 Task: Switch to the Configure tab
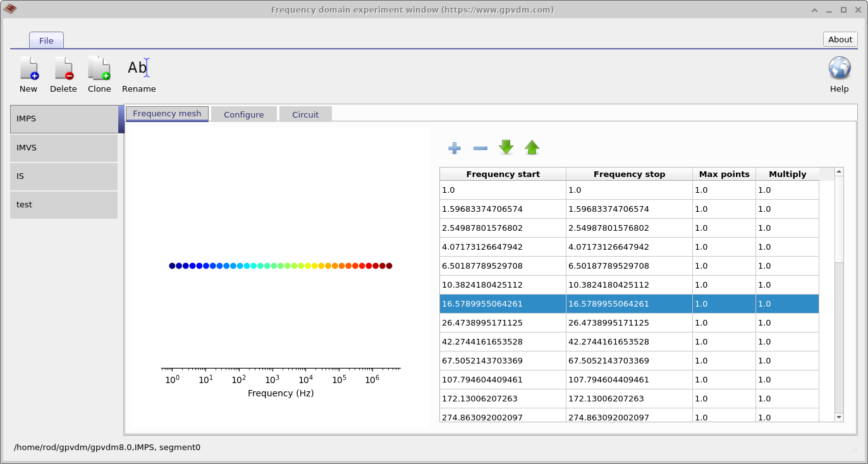click(244, 114)
